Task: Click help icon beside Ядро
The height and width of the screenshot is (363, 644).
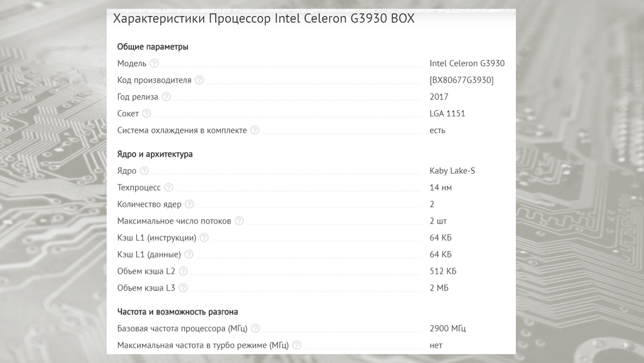Action: pyautogui.click(x=144, y=171)
